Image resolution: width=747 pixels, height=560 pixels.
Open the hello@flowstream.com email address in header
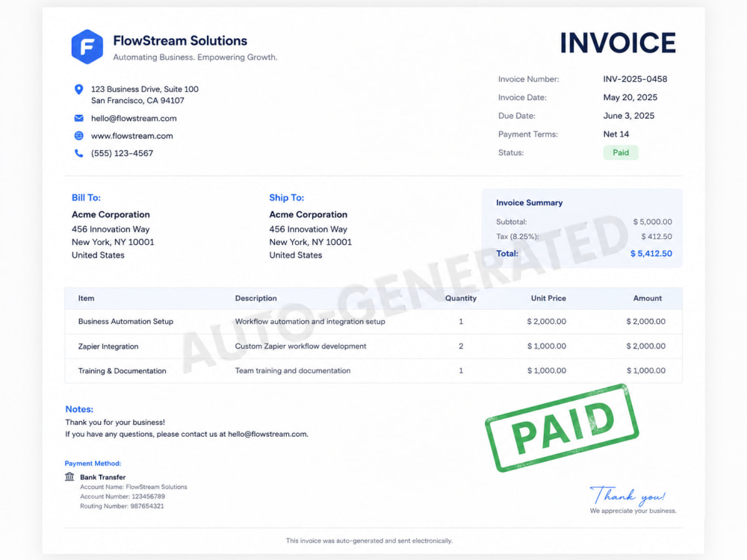click(134, 118)
